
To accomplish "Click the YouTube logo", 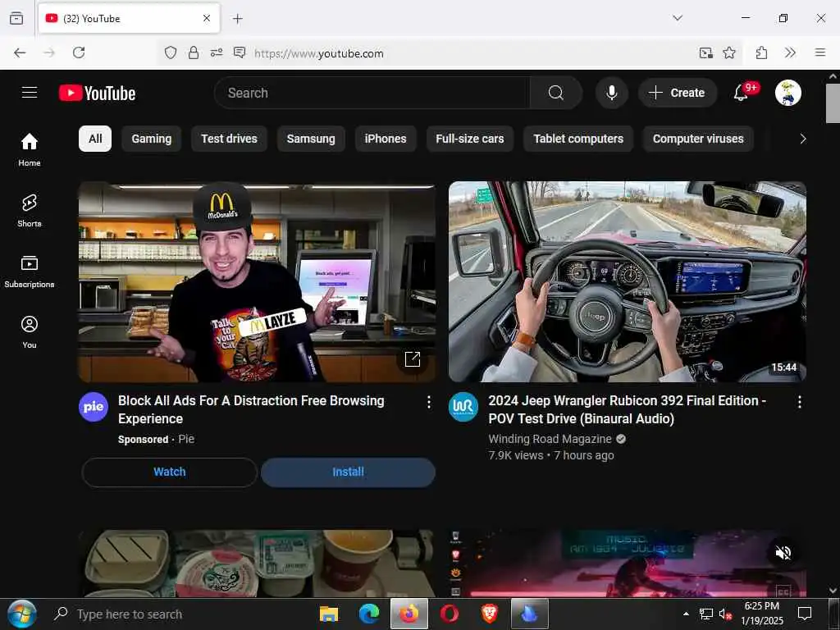I will 97,94.
